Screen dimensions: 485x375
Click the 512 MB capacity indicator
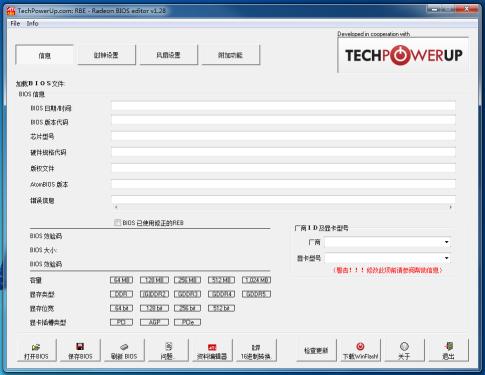(221, 280)
